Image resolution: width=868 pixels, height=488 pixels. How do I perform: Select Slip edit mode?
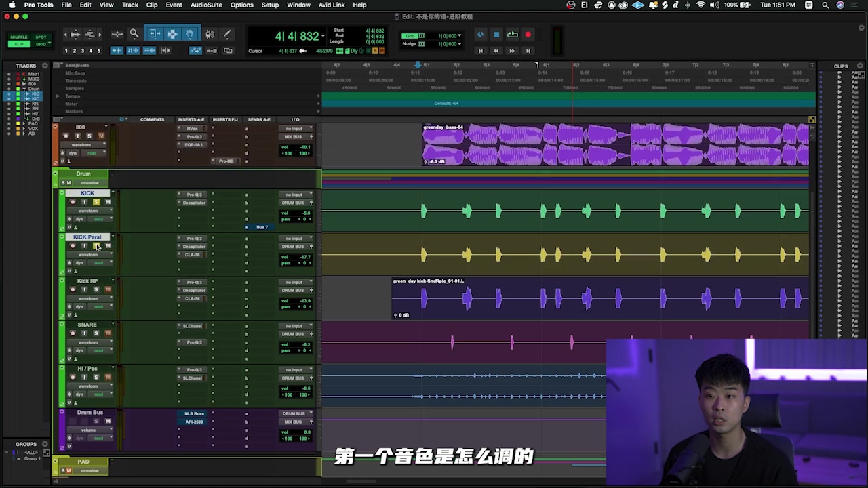click(19, 44)
